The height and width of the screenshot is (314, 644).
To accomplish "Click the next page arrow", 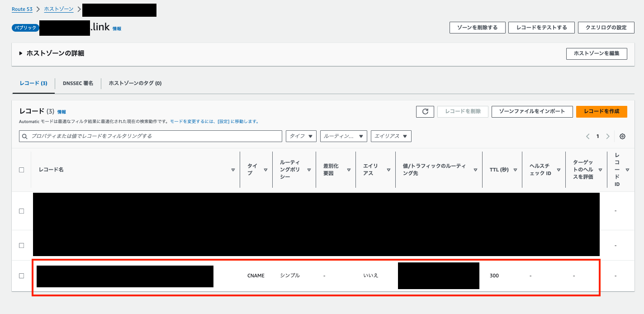I will pos(608,136).
